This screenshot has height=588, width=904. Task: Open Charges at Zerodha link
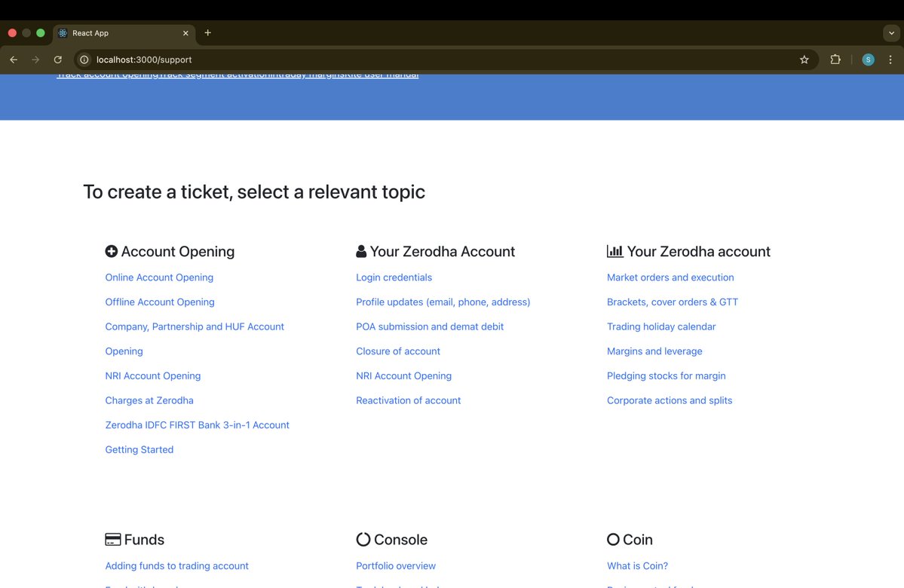pyautogui.click(x=149, y=400)
